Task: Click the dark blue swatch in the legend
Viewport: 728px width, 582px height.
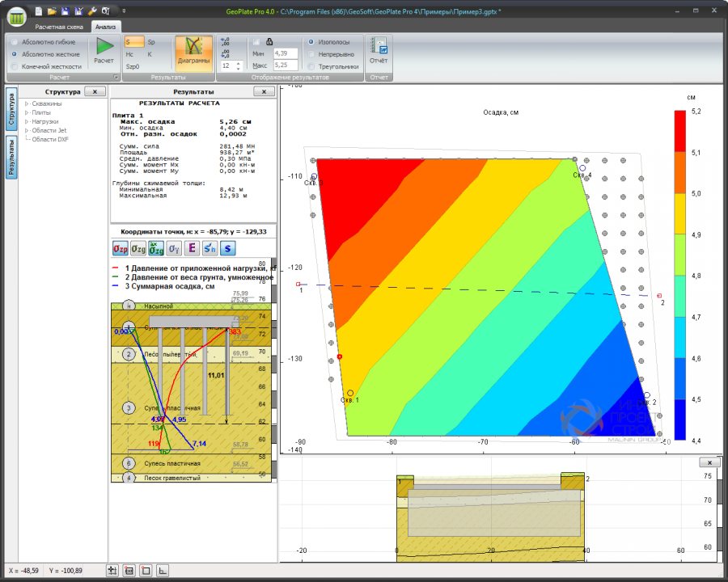Action: click(x=679, y=420)
